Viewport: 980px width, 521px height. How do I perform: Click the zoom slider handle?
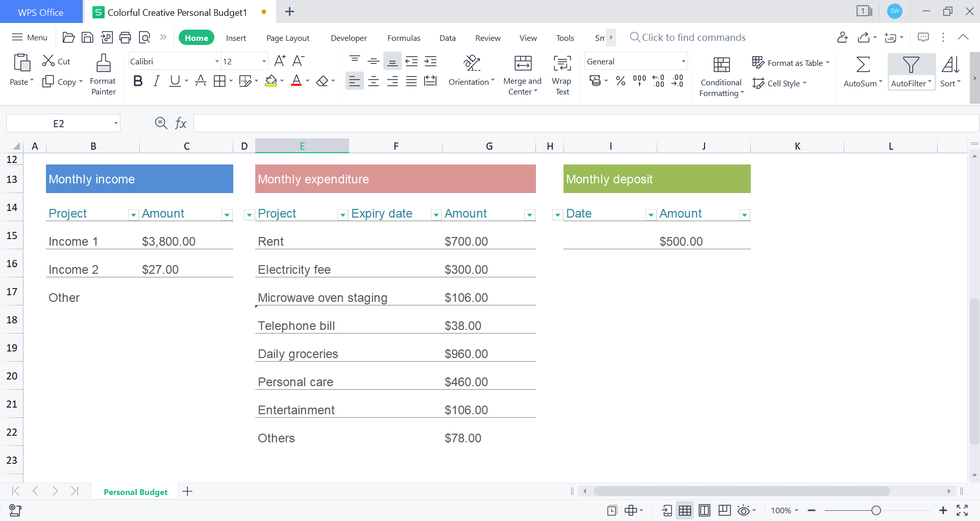click(876, 510)
